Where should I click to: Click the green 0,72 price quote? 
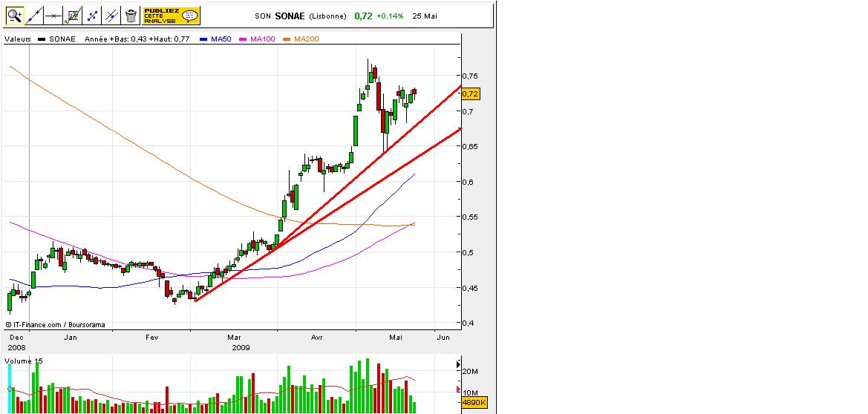pyautogui.click(x=363, y=16)
